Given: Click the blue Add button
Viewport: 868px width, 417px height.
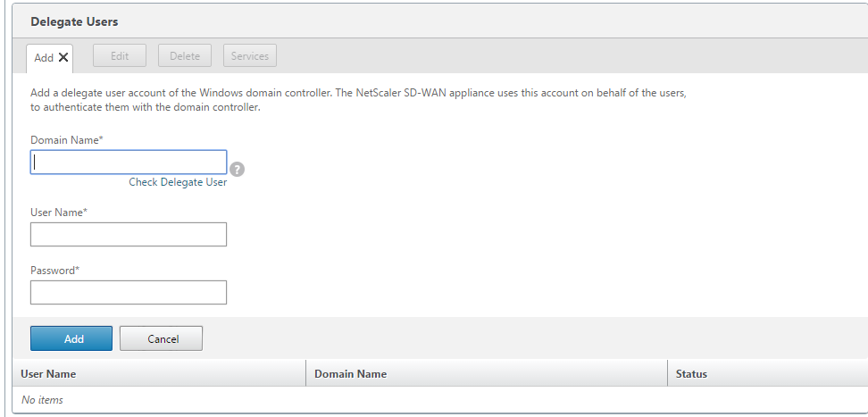Looking at the screenshot, I should pyautogui.click(x=71, y=338).
